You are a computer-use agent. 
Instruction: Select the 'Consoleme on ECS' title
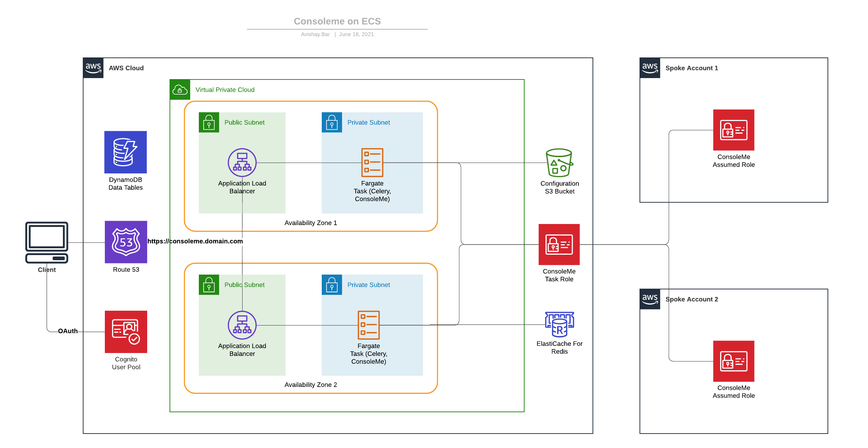click(x=337, y=21)
